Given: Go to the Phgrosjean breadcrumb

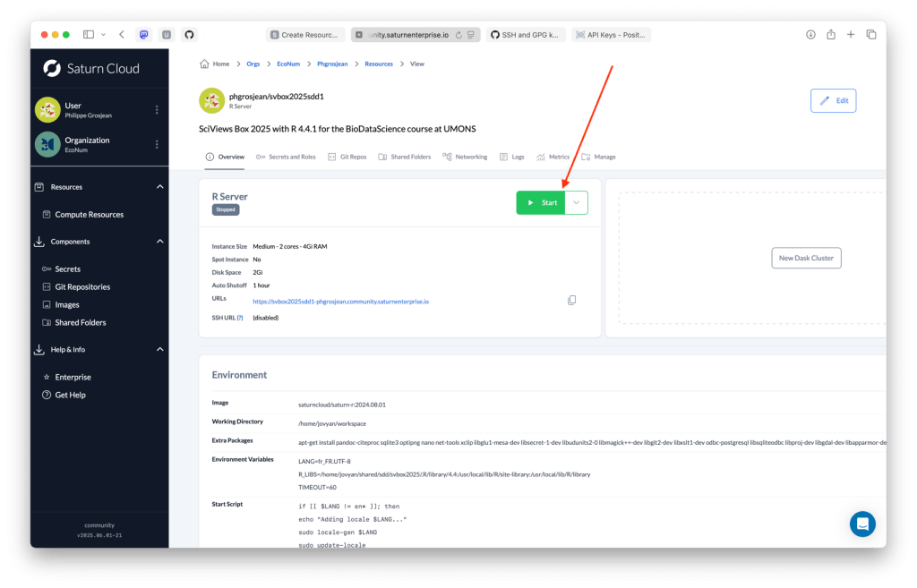Looking at the screenshot, I should click(x=332, y=64).
